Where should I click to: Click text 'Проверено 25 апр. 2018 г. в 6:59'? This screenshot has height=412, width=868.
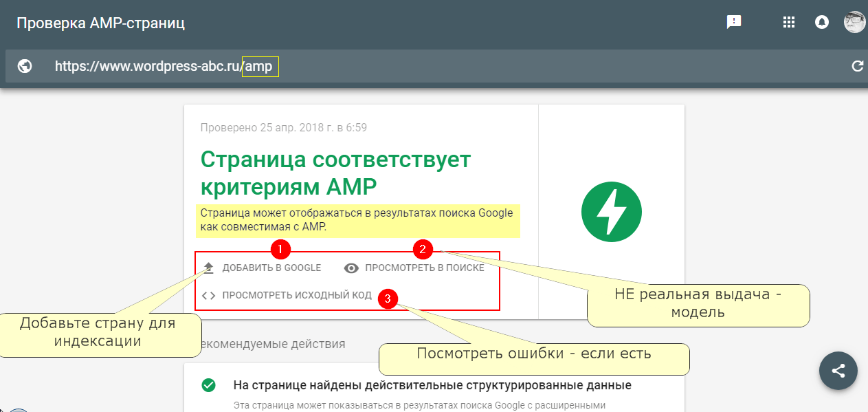click(284, 128)
